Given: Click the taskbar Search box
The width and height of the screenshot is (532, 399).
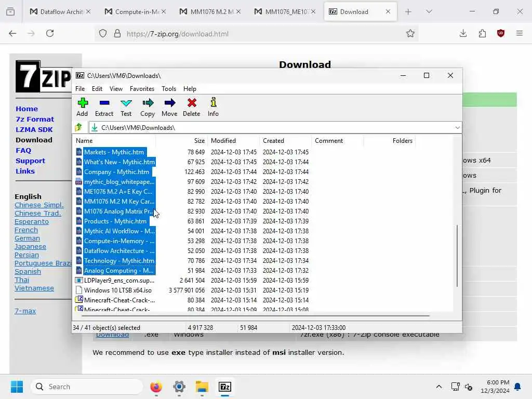Looking at the screenshot, I should [x=87, y=387].
